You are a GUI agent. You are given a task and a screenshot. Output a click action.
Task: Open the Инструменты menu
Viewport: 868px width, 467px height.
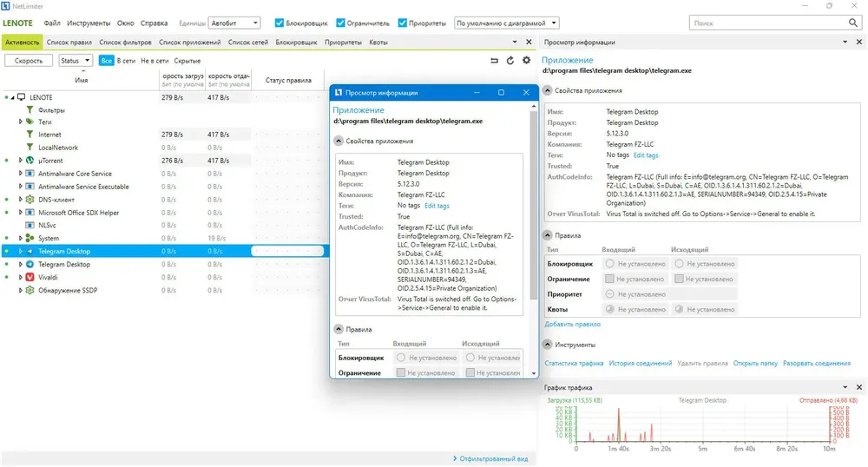click(89, 23)
